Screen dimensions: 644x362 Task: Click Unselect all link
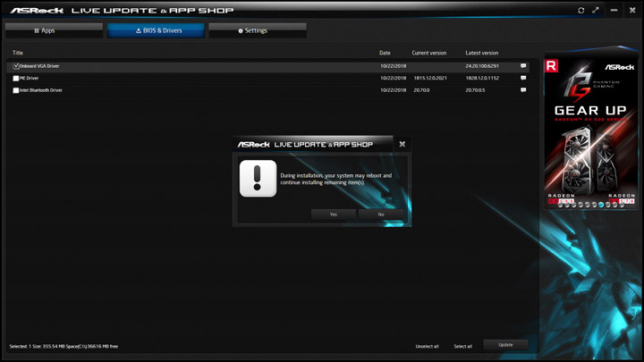click(428, 347)
